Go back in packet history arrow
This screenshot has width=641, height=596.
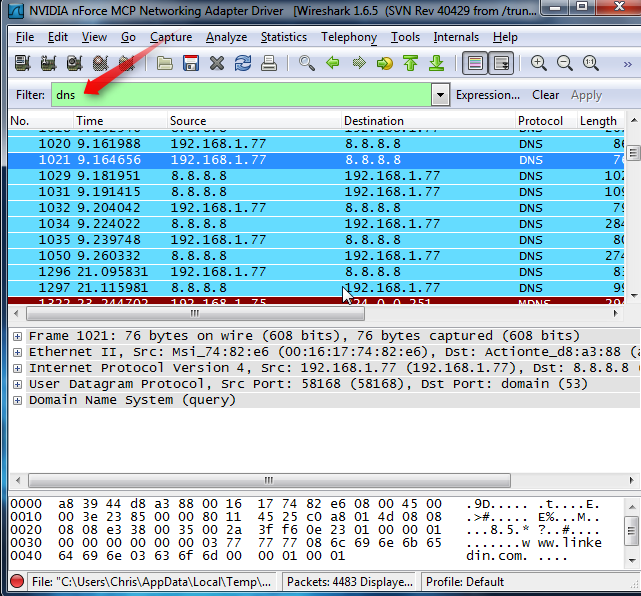tap(333, 63)
